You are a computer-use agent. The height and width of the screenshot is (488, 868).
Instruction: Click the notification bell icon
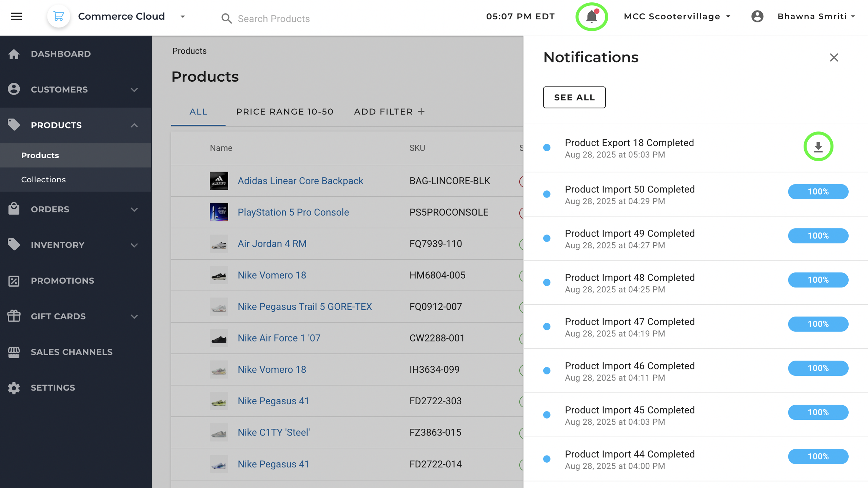point(591,17)
